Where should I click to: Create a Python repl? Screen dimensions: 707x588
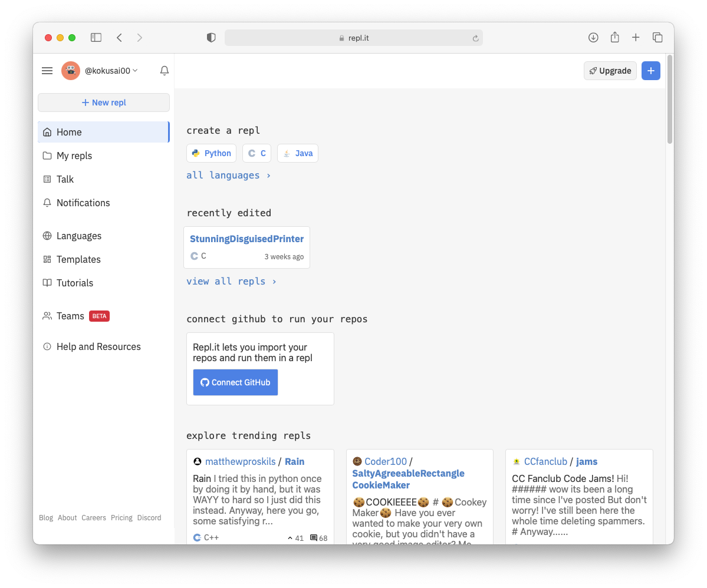(212, 153)
